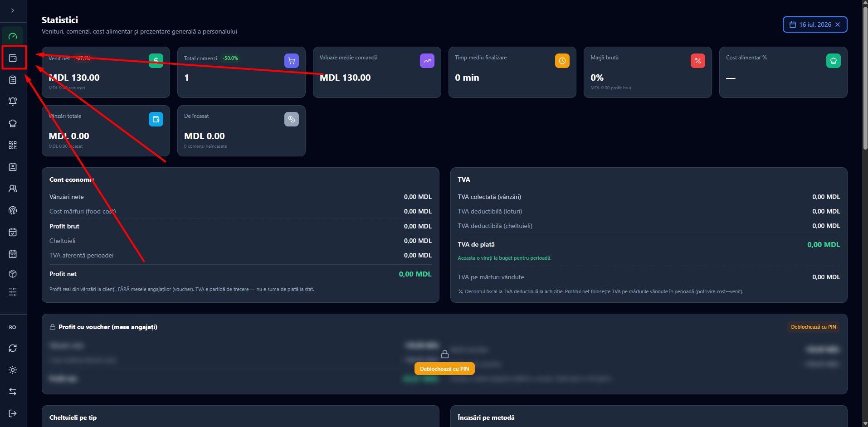Open the calendar grid icon in sidebar
Screen dimensions: 868x427
[x=13, y=254]
